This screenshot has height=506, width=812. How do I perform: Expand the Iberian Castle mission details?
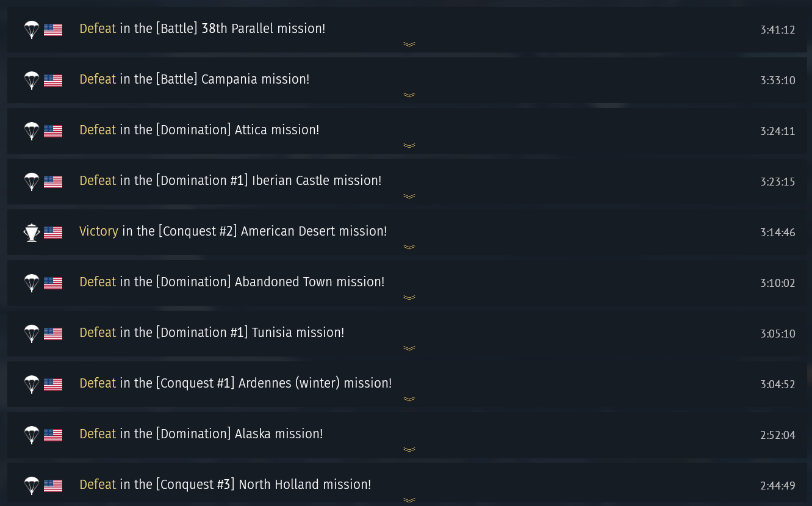pos(409,196)
